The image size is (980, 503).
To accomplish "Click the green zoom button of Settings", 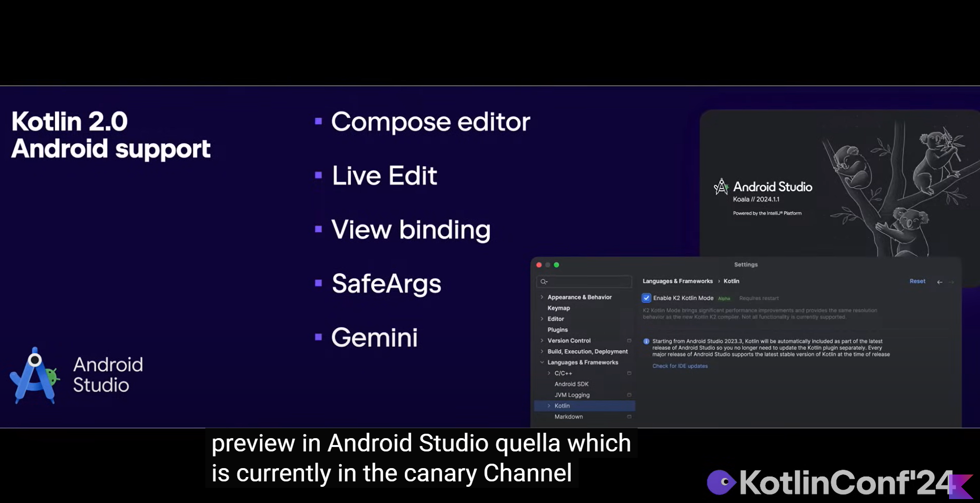I will tap(557, 265).
